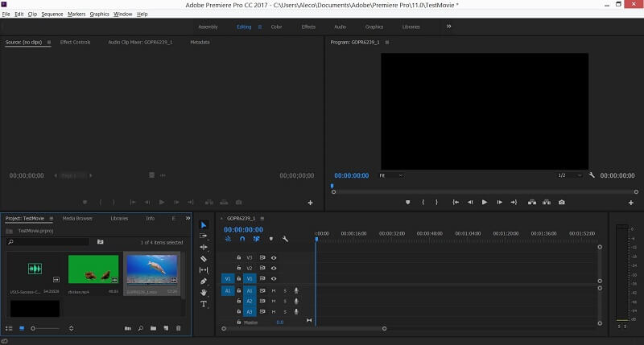Enable voice-over record on track A3
The width and height of the screenshot is (644, 345).
click(x=296, y=311)
